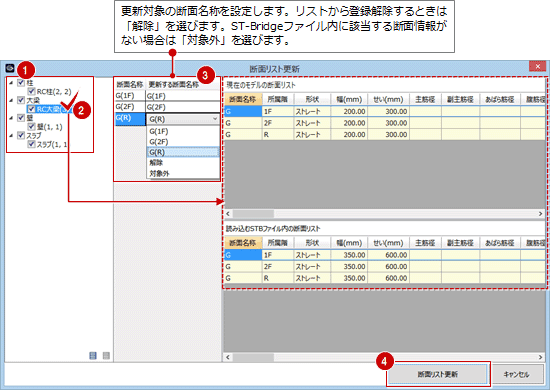Collapse the スラブ tree node
The height and width of the screenshot is (390, 550).
pos(11,135)
